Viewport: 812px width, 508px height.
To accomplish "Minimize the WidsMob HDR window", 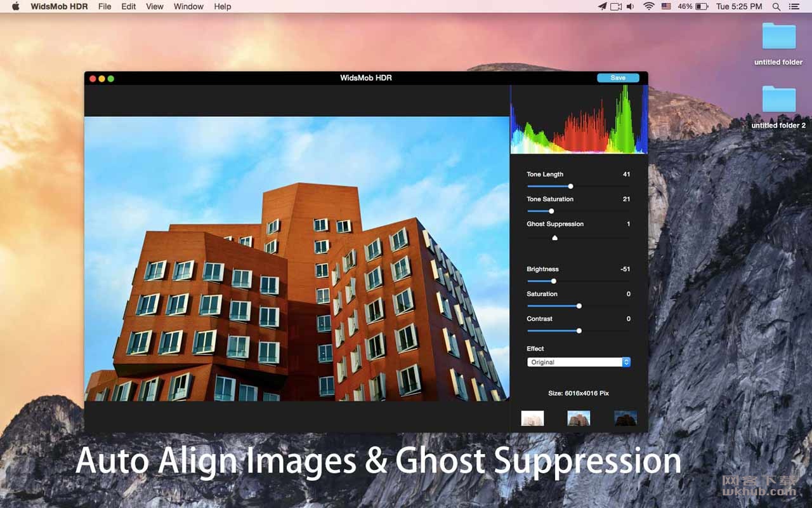I will 101,78.
